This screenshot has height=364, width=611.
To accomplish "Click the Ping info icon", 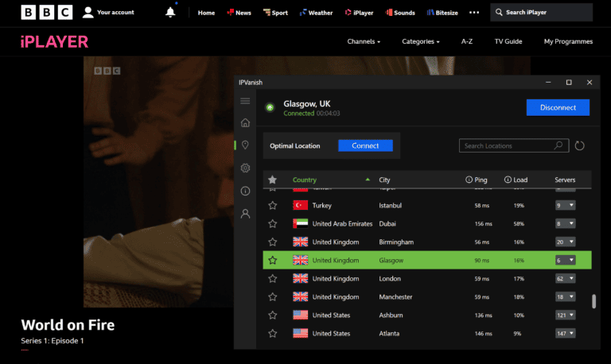I will click(x=469, y=180).
